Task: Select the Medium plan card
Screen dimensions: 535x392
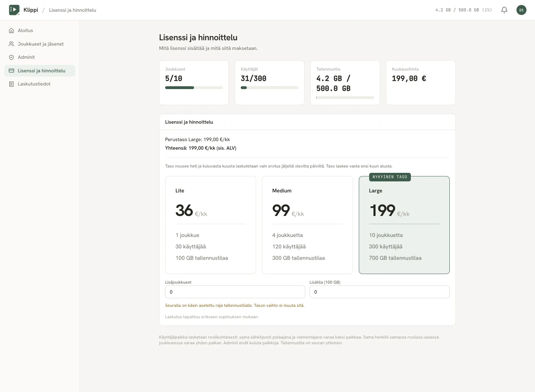Action: 307,225
